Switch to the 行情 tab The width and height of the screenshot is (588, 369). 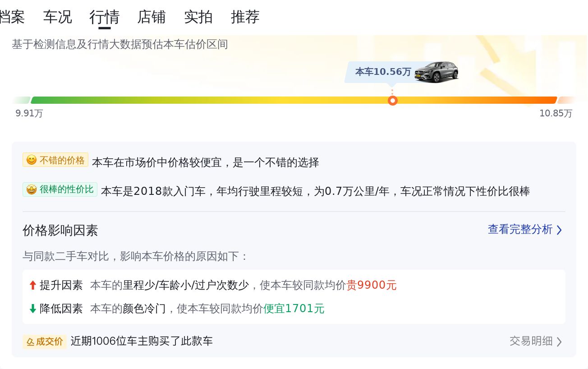click(104, 17)
